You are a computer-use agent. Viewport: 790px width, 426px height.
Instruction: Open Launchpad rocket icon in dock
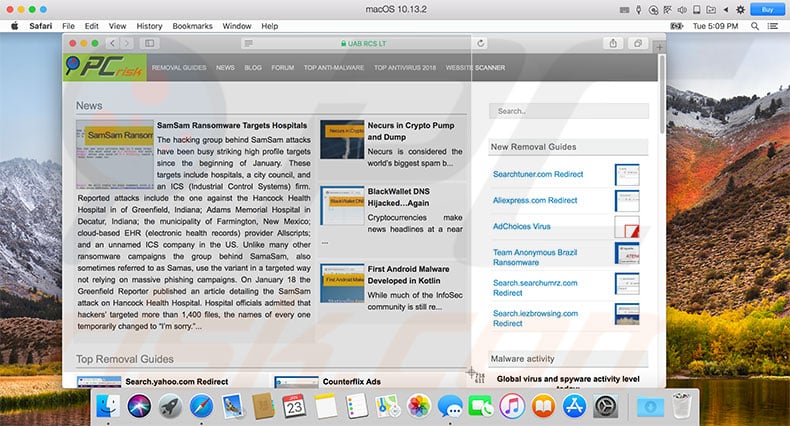[x=170, y=406]
